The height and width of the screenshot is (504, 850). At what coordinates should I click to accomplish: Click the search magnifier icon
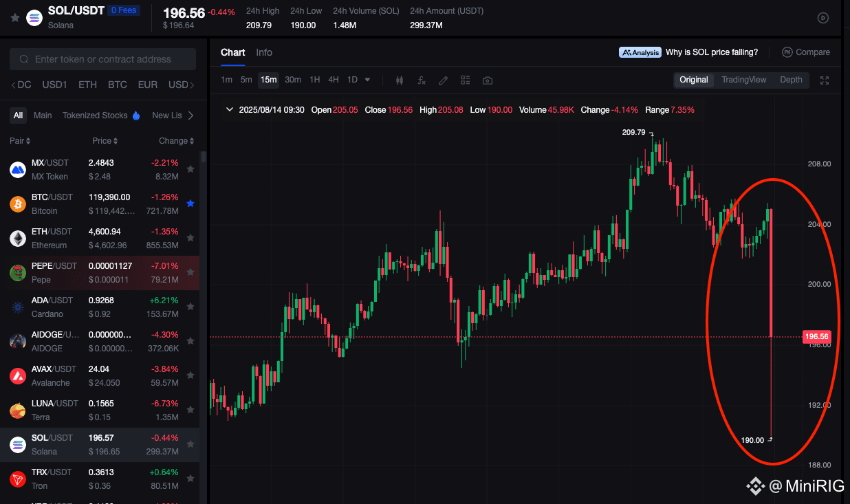point(24,60)
